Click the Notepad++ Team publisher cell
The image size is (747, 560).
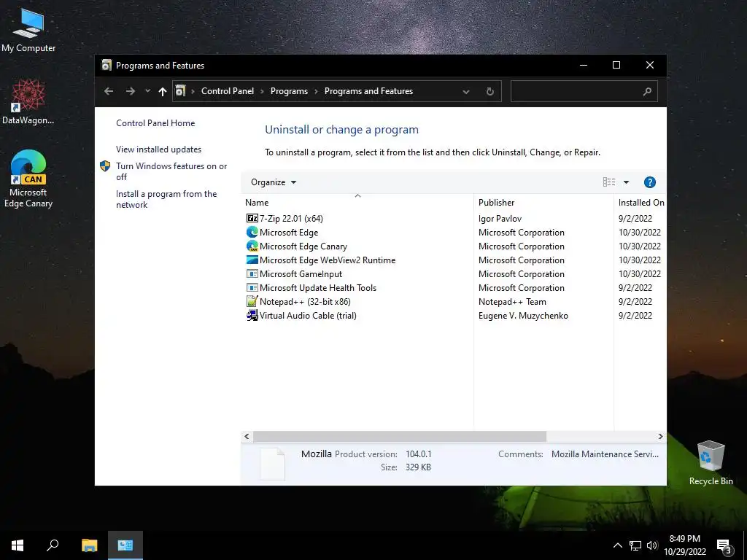(x=512, y=301)
